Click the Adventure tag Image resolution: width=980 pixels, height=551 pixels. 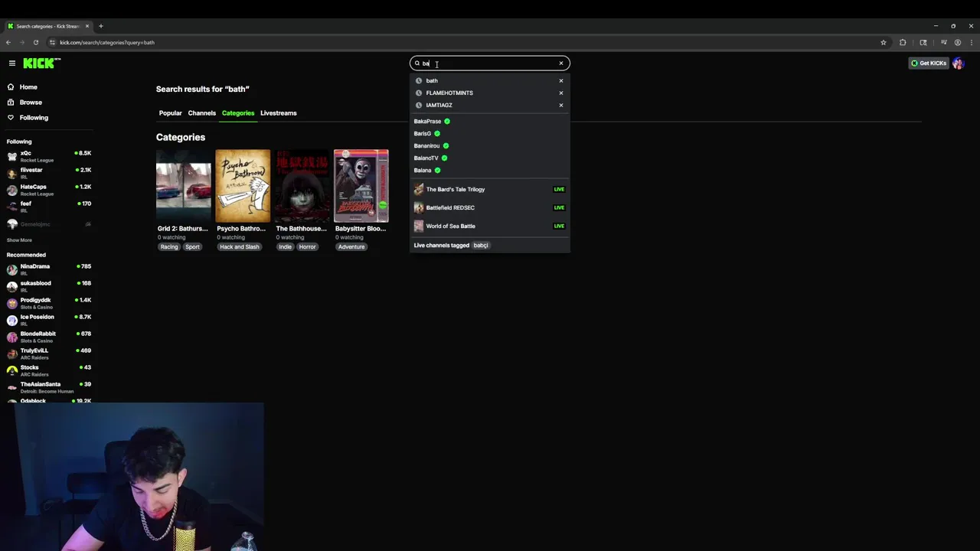(351, 247)
